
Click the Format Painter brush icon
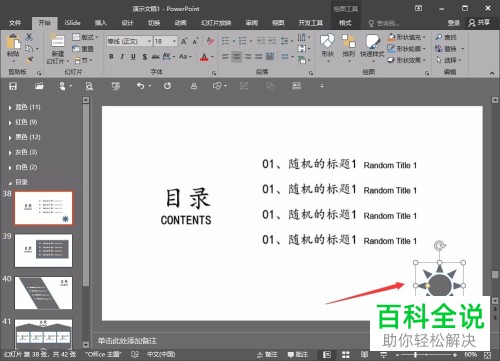coord(29,60)
